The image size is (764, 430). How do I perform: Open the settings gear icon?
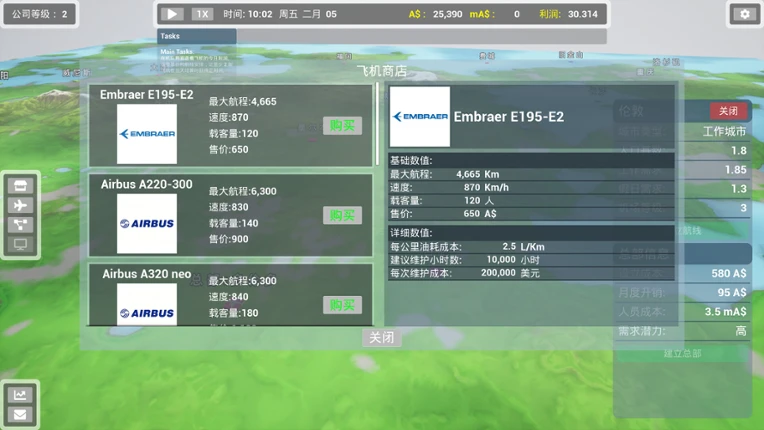tap(745, 14)
